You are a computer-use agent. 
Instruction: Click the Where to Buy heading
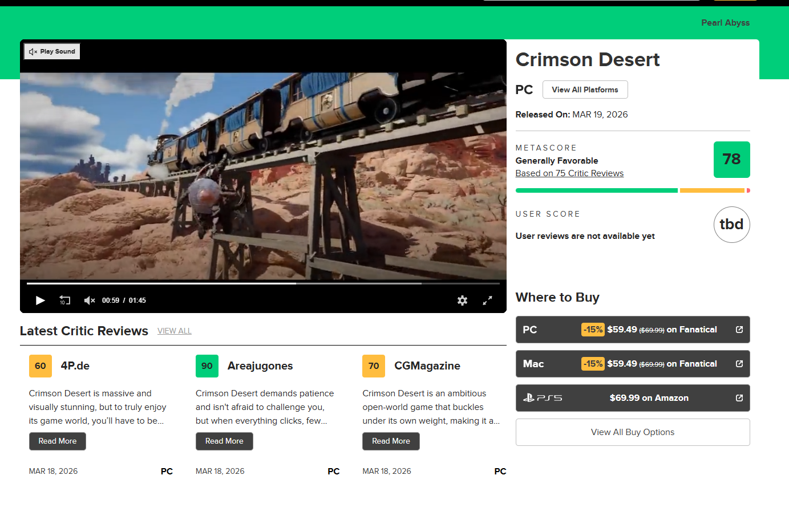pos(557,298)
